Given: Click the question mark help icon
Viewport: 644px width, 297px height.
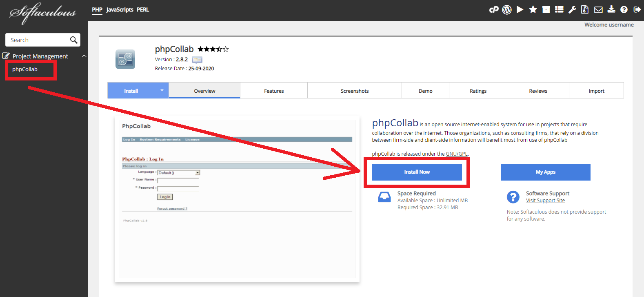Looking at the screenshot, I should pos(624,9).
